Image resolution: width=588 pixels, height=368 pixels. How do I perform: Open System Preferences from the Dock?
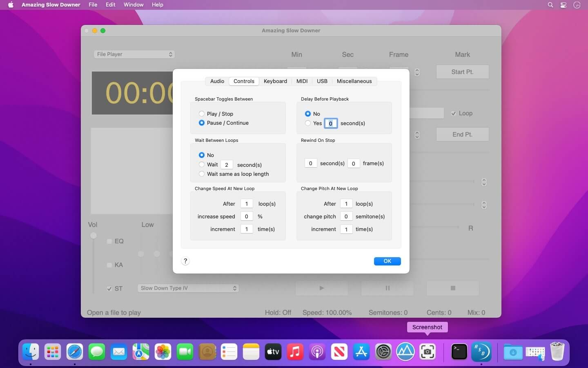[383, 352]
